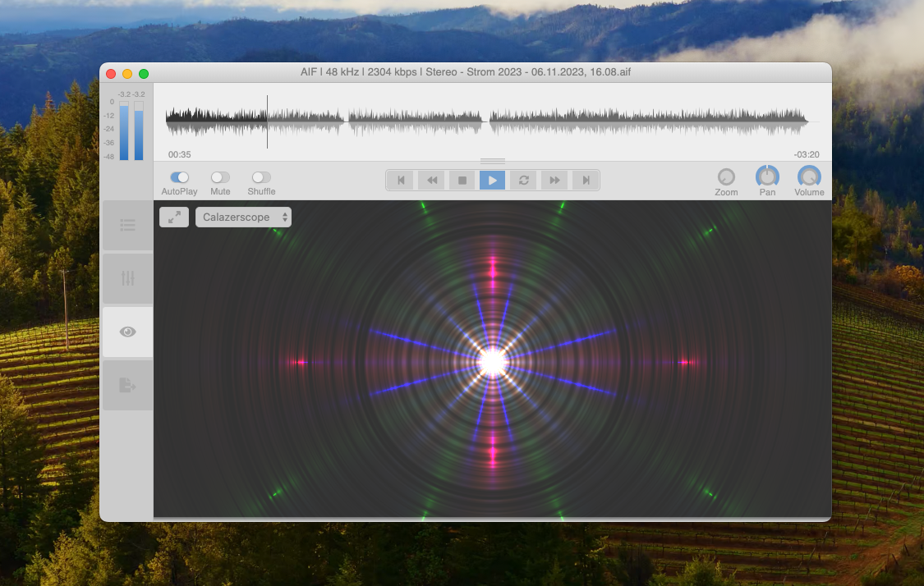Open the file export sidebar panel

pos(128,385)
